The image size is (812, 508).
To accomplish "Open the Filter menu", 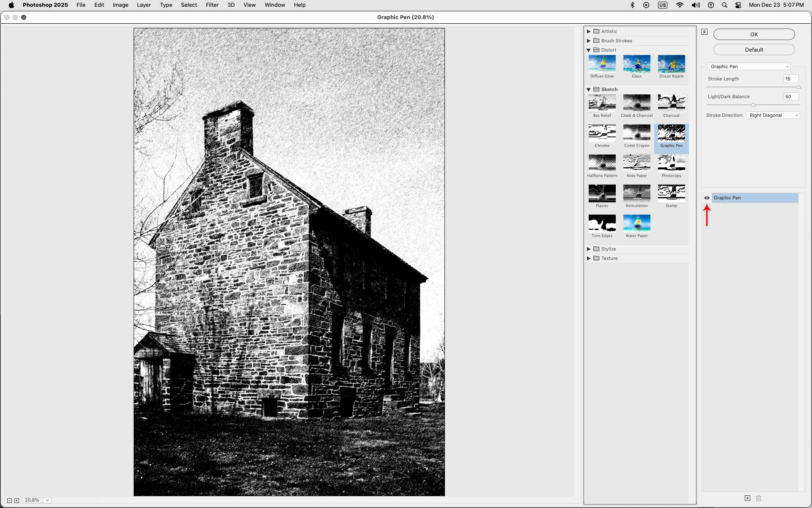I will 212,5.
